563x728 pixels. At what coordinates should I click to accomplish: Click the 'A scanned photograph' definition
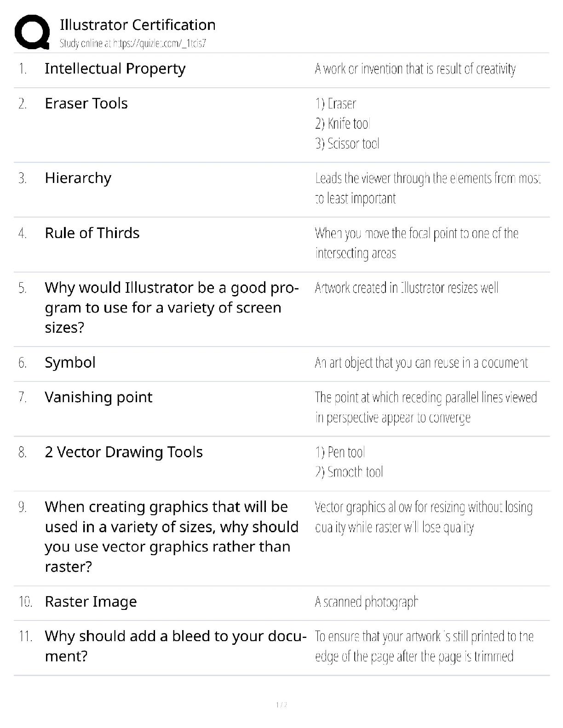tap(366, 602)
